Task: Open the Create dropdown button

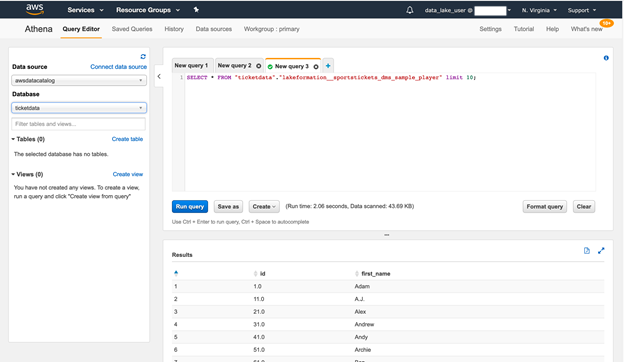Action: [x=264, y=206]
